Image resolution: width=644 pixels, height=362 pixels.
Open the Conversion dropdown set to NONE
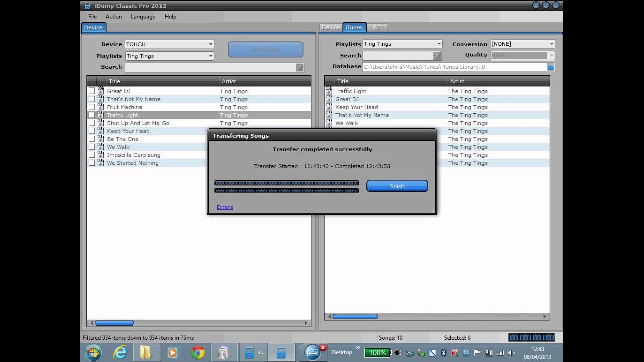pos(522,44)
